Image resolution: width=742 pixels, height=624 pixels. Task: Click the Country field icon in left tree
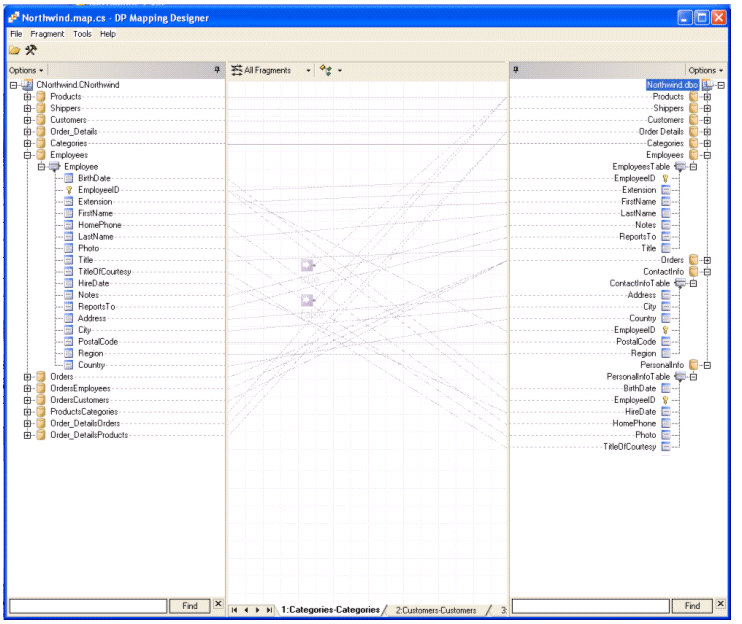69,365
